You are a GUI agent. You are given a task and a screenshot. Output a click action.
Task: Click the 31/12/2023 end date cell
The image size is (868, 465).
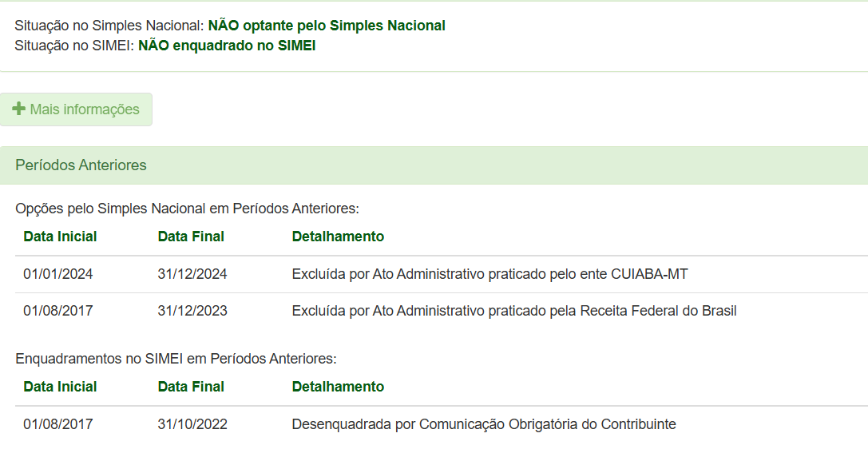192,311
